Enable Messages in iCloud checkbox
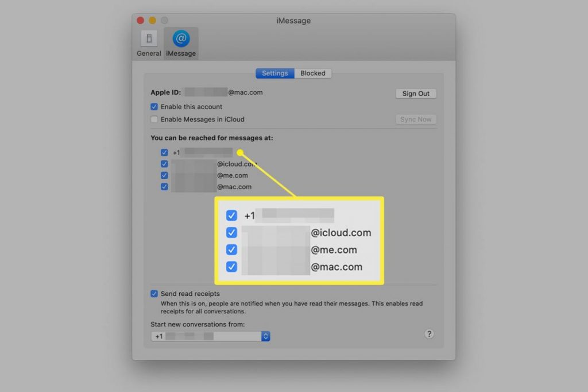Viewport: 588px width, 392px height. [154, 120]
